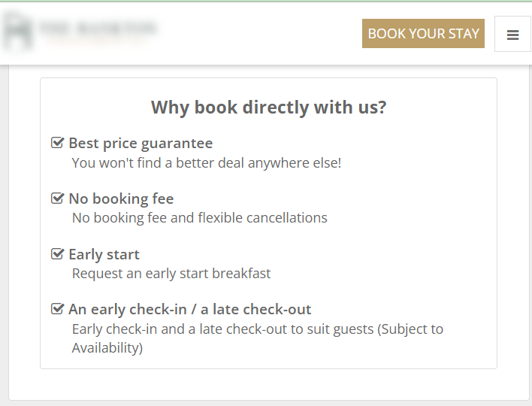The image size is (532, 406).
Task: Select the 'Why book directly with us?' heading
Action: coord(268,108)
